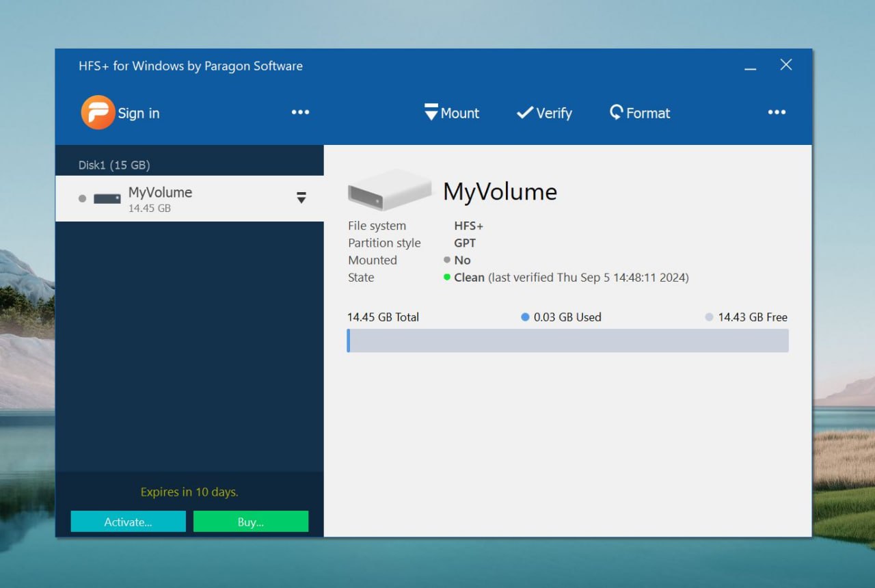
Task: Open the three-dot menu beside Sign in
Action: pos(300,112)
